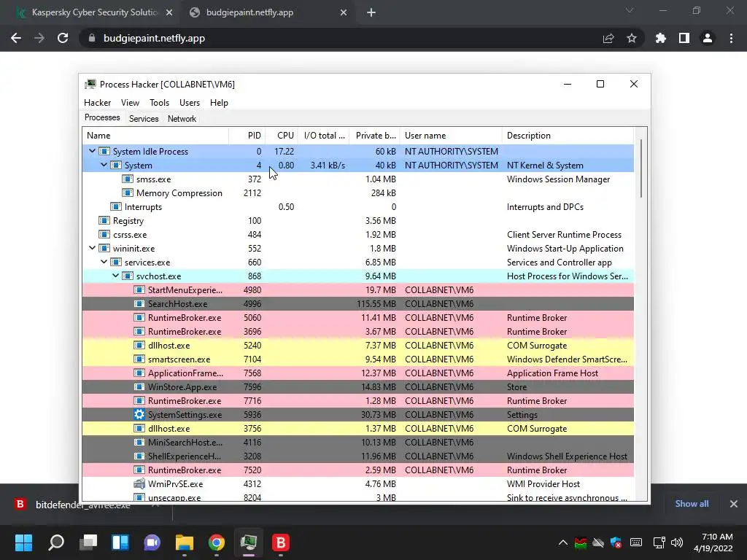
Task: Click the WinStore.App.exe process icon
Action: (x=139, y=386)
